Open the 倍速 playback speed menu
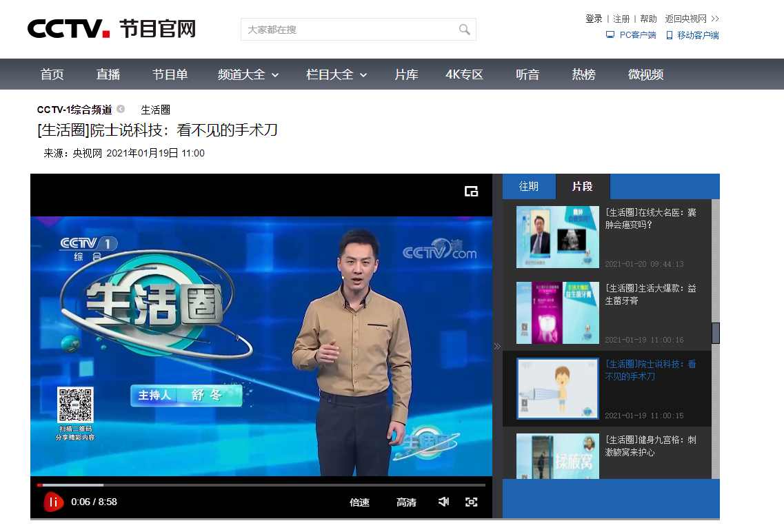This screenshot has width=784, height=532. click(359, 502)
